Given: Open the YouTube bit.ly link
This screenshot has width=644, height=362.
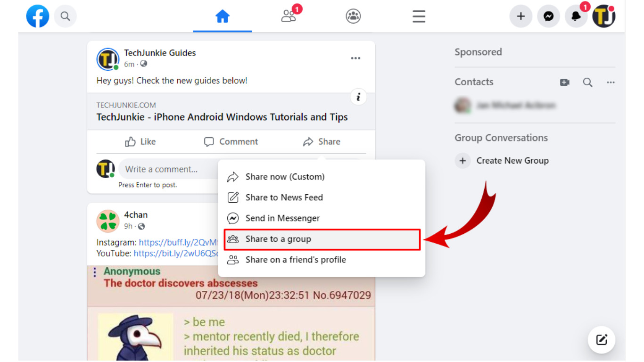Looking at the screenshot, I should [176, 254].
